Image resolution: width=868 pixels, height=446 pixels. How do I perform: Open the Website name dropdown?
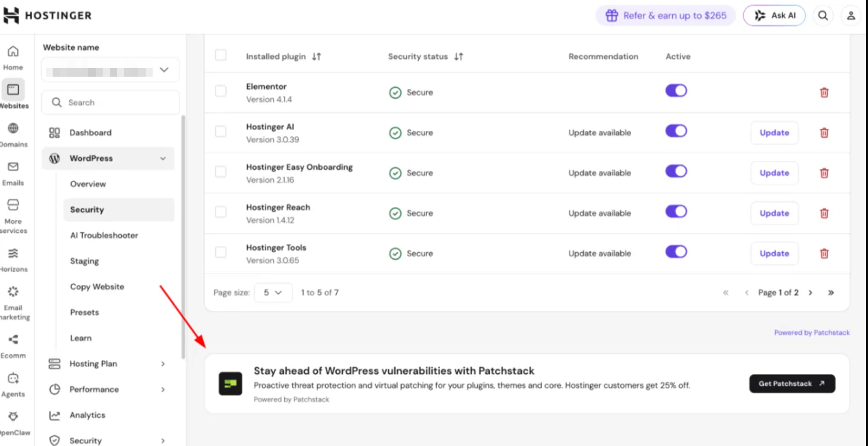pos(110,70)
